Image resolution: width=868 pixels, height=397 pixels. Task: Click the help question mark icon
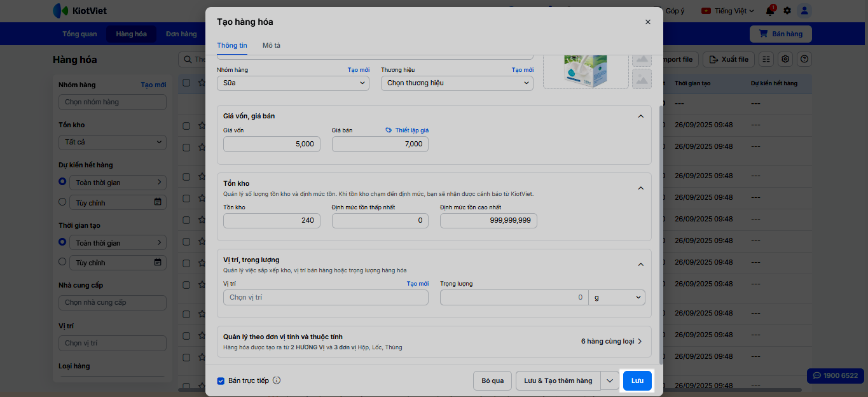pyautogui.click(x=804, y=59)
